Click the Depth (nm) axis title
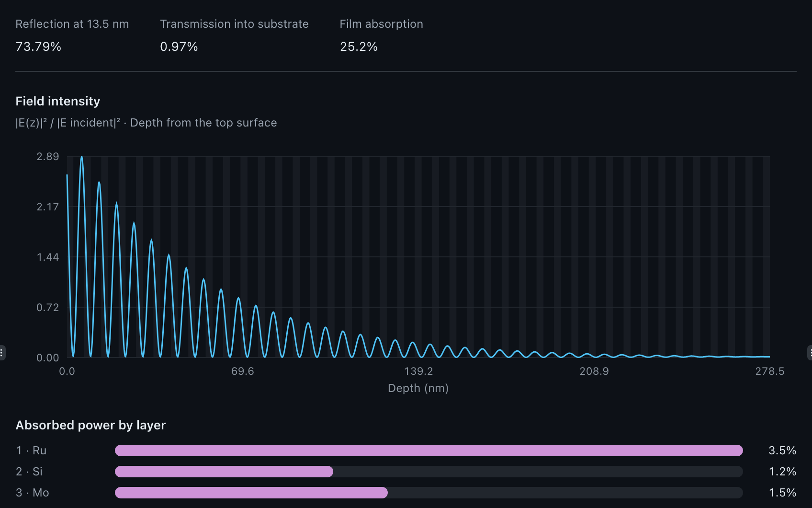The width and height of the screenshot is (812, 508). coord(418,388)
